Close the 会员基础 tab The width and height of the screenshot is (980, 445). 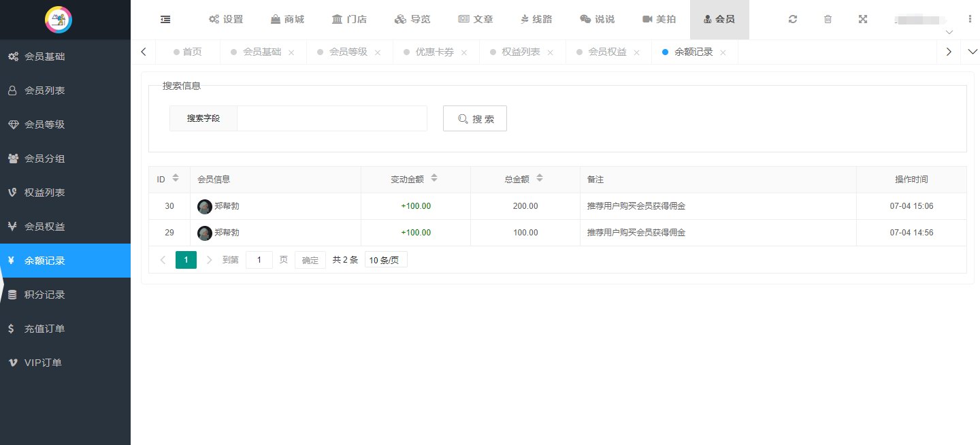(x=291, y=52)
